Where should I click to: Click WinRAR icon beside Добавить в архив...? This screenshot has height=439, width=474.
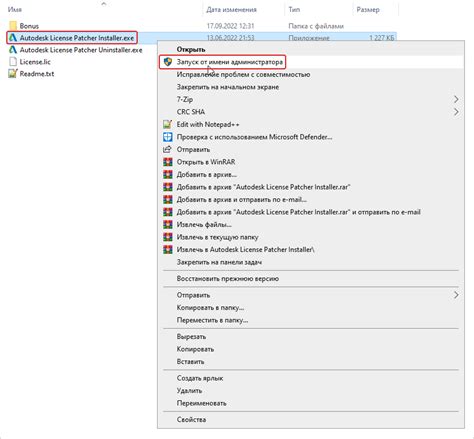(168, 174)
